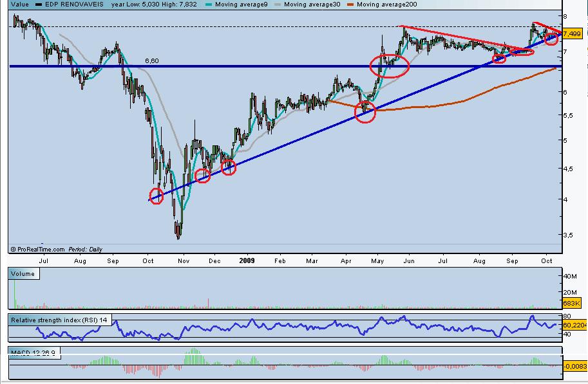Click the 3,5 price axis label

568,235
